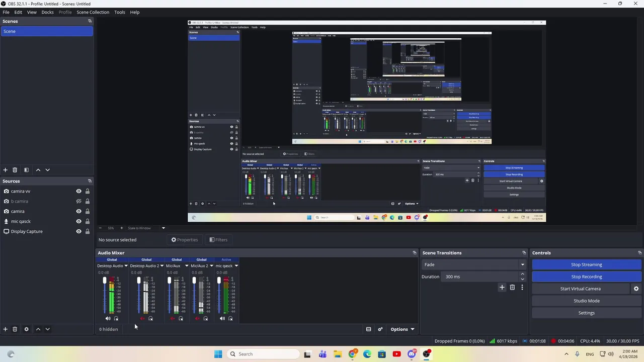Add a transition with the Scene Transitions plus icon
This screenshot has width=644, height=362.
(x=502, y=288)
